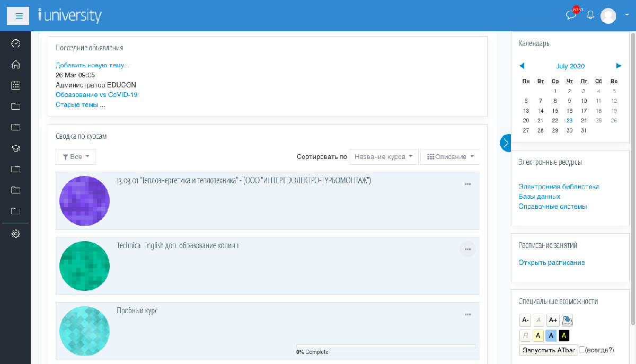Open options menu for Теплоэнергетика course
The height and width of the screenshot is (364, 636).
468,184
